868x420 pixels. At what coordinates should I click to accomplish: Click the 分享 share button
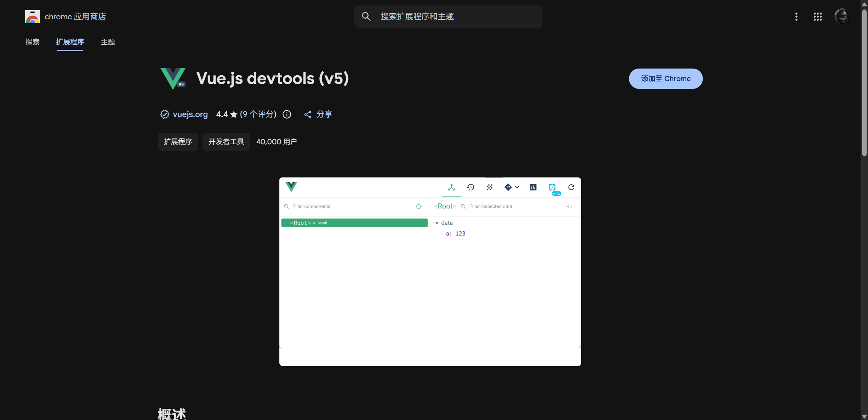coord(318,114)
